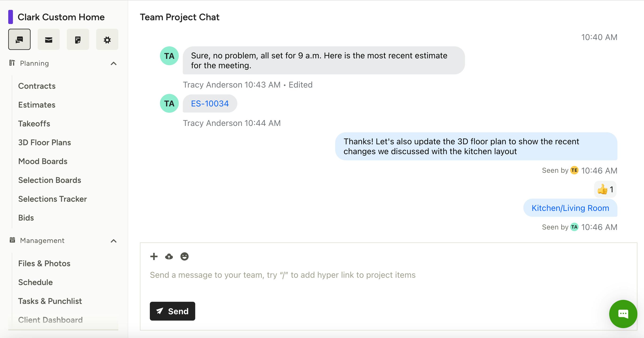The image size is (644, 338).
Task: Click the purple project color swatch
Action: 11,17
